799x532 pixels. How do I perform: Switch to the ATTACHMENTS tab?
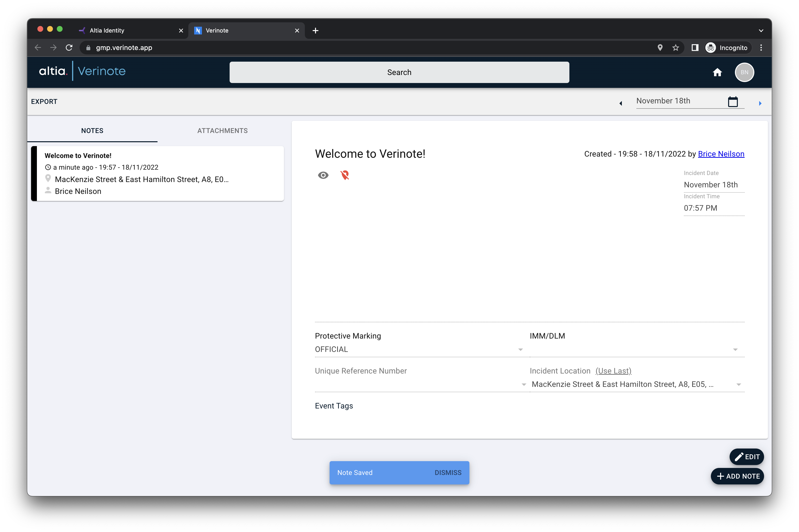click(x=222, y=131)
